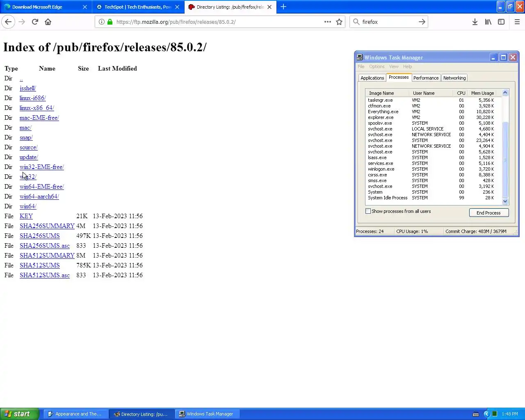Click process list scrollbar down arrow
Viewport: 525px width, 420px height.
pos(505,201)
